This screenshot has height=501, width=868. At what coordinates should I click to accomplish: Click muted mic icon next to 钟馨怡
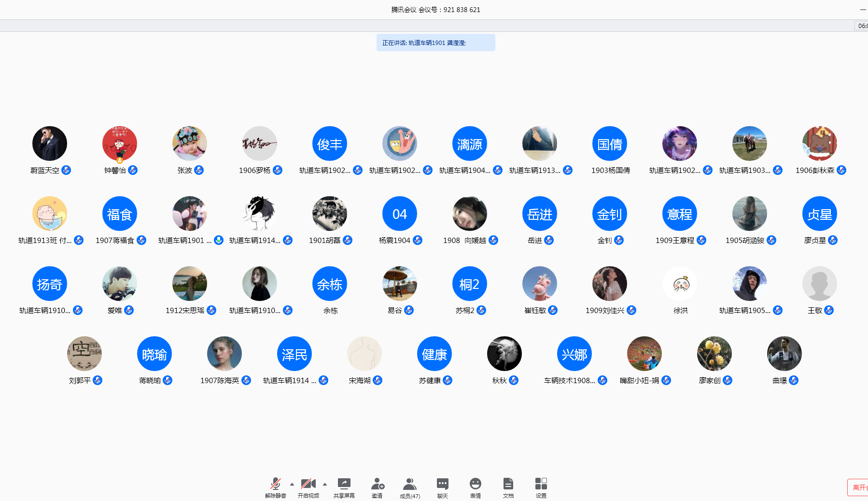[x=133, y=170]
